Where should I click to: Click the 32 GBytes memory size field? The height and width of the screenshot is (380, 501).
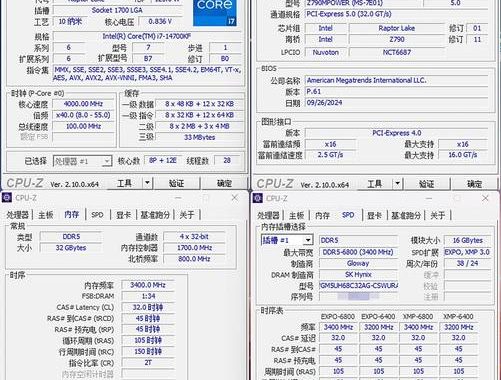click(71, 248)
